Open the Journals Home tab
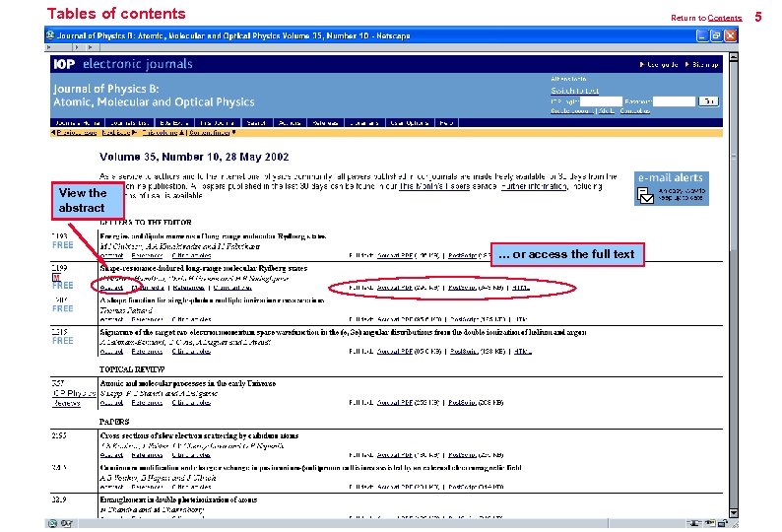The width and height of the screenshot is (782, 532). click(x=78, y=123)
